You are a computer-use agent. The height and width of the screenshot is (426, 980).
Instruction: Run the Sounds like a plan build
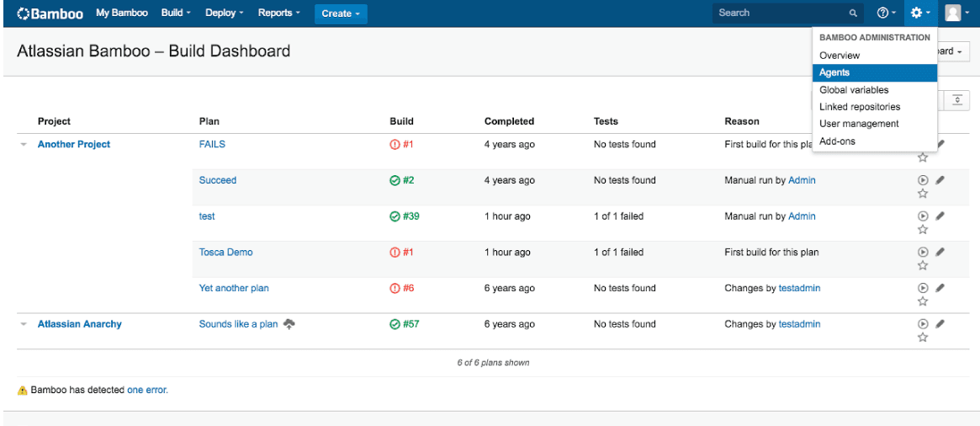[923, 324]
